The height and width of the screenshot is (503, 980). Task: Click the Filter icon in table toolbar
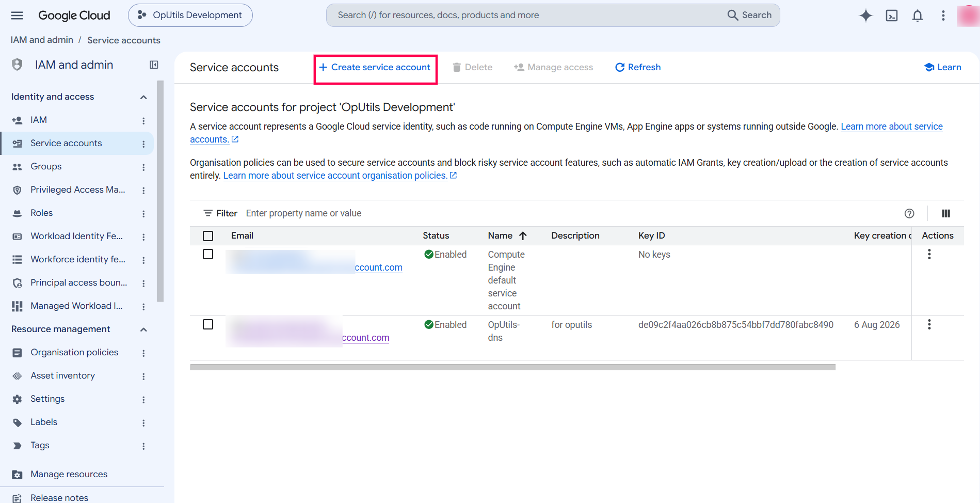pyautogui.click(x=208, y=213)
